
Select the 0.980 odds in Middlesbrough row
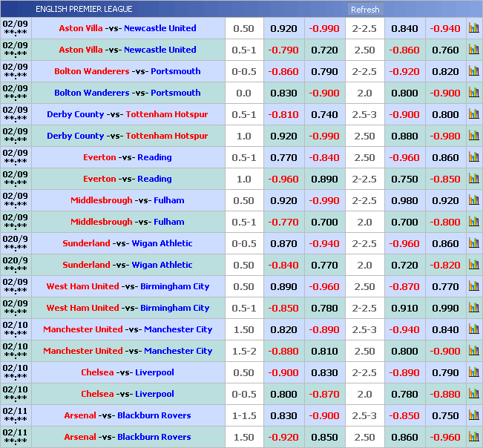pyautogui.click(x=404, y=201)
